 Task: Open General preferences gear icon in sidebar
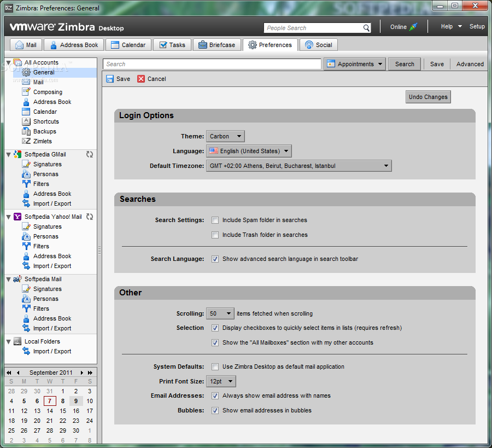[x=26, y=72]
